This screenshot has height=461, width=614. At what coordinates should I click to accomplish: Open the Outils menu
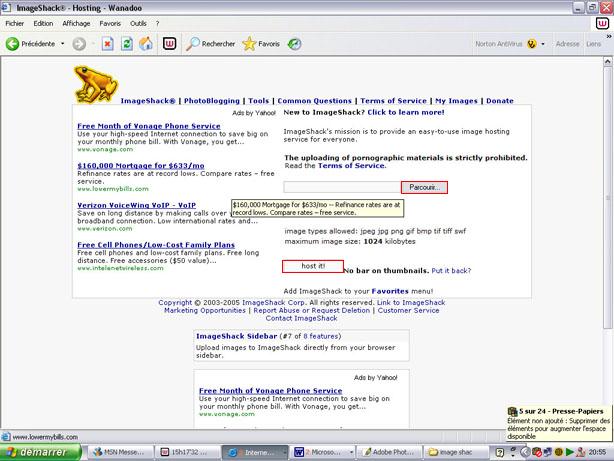pyautogui.click(x=138, y=22)
